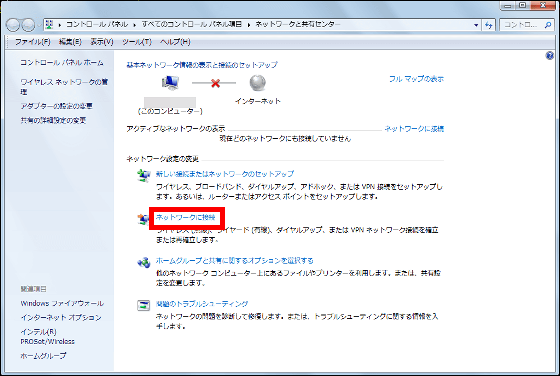This screenshot has height=376, width=560.
Task: Click the ネットワークに接続 link next to active networks
Action: 414,129
